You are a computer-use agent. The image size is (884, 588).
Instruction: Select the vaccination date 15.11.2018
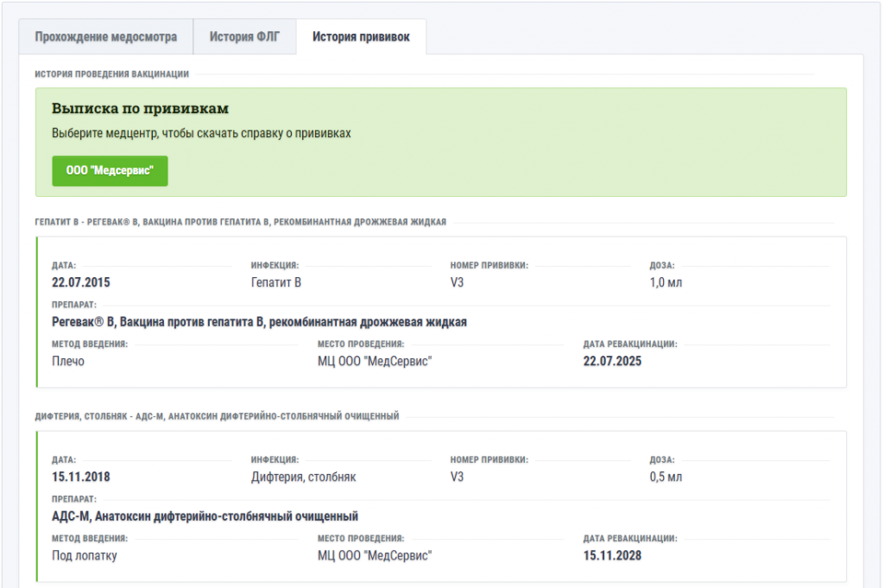pyautogui.click(x=81, y=477)
